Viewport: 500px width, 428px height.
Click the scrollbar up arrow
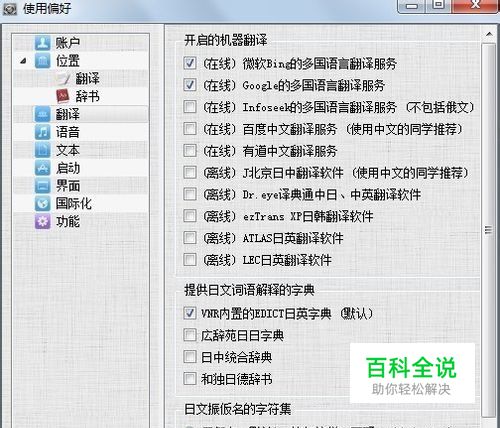[x=489, y=34]
